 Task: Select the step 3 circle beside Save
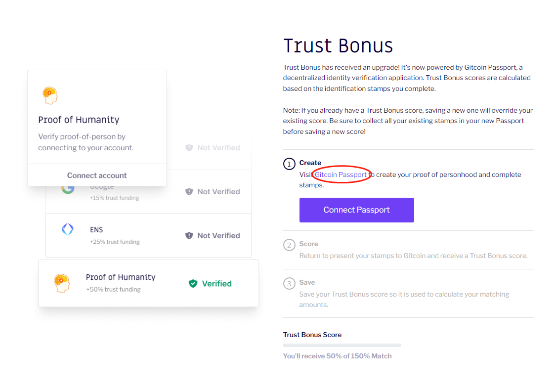point(289,283)
